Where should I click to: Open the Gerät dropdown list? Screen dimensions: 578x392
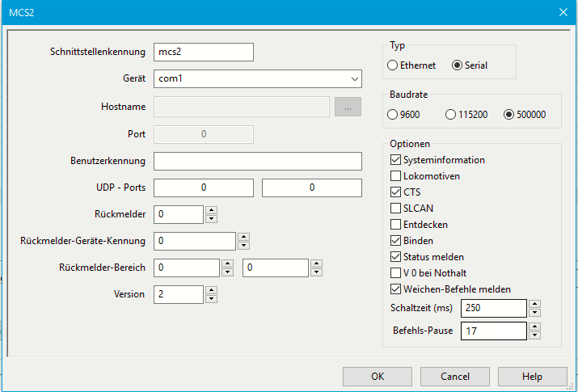coord(355,79)
